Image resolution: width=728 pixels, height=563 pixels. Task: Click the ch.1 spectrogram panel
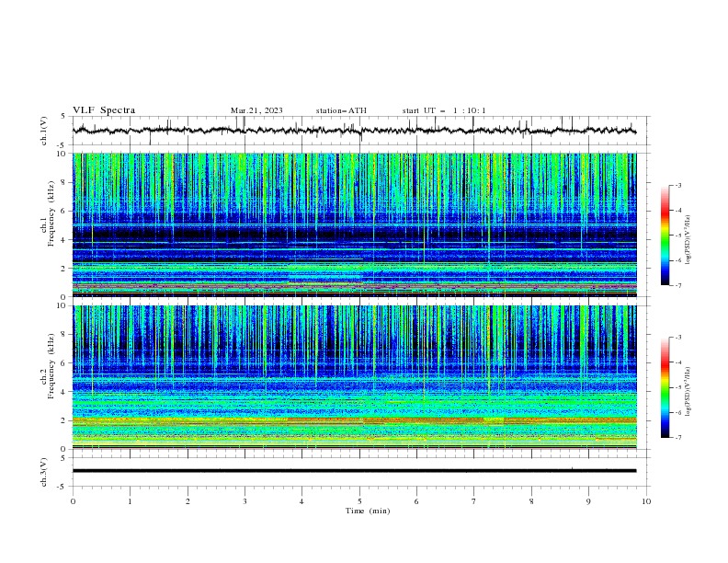pyautogui.click(x=355, y=224)
